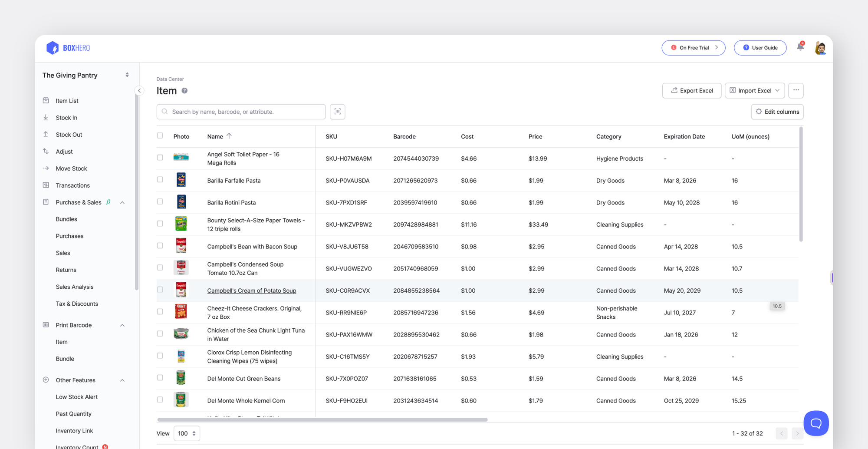Open the Adjust tool in the sidebar

coord(64,151)
